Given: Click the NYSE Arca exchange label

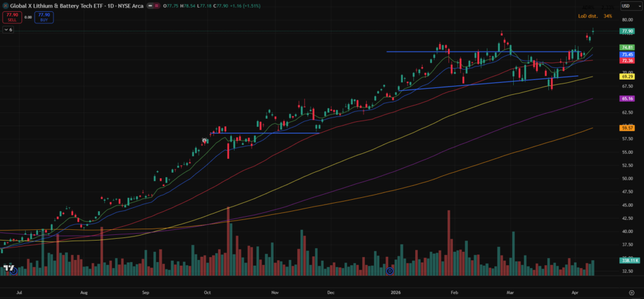Looking at the screenshot, I should [x=131, y=6].
